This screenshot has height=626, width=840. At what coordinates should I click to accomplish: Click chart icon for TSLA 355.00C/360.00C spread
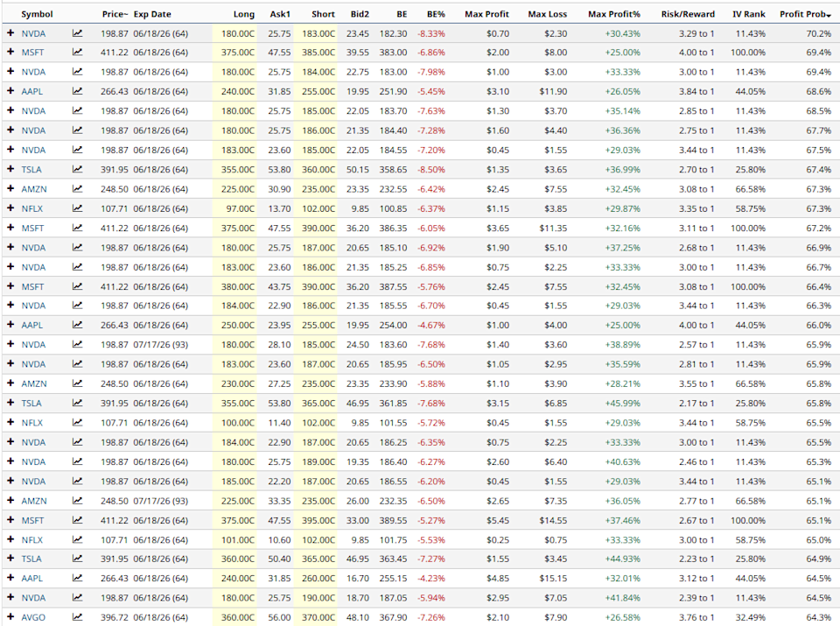(x=78, y=170)
